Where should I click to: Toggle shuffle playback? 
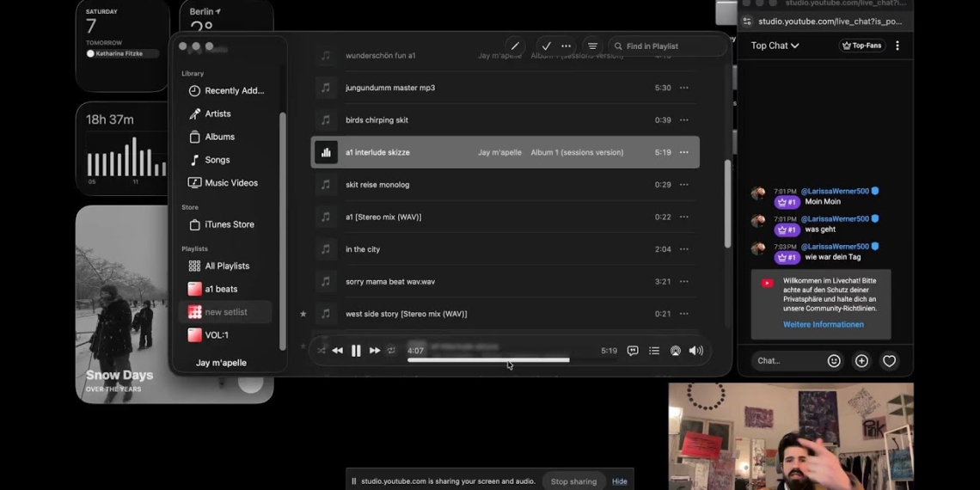click(321, 351)
